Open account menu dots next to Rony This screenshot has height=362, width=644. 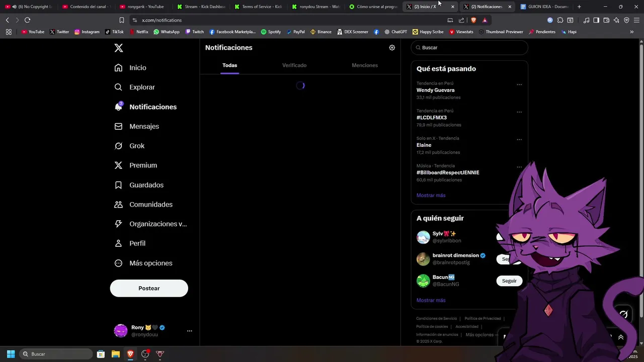tap(190, 331)
